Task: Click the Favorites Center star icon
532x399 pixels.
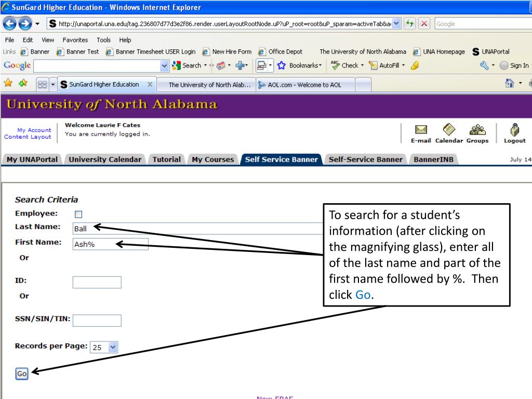Action: (8, 83)
